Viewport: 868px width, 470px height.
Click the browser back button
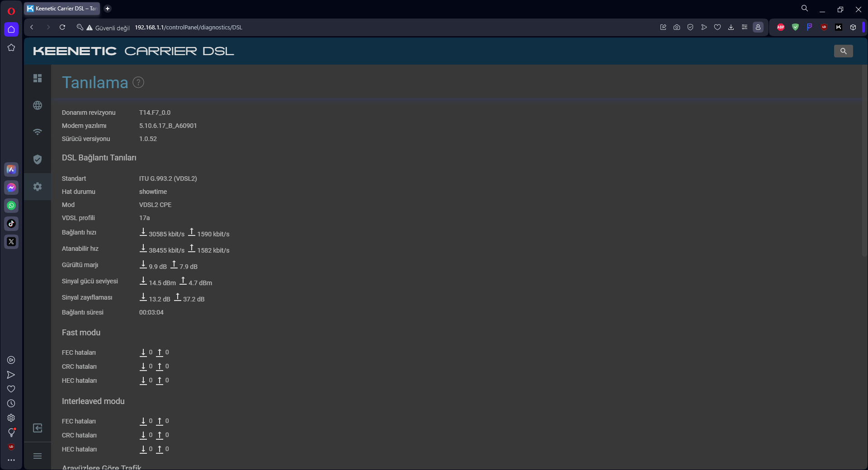[32, 27]
